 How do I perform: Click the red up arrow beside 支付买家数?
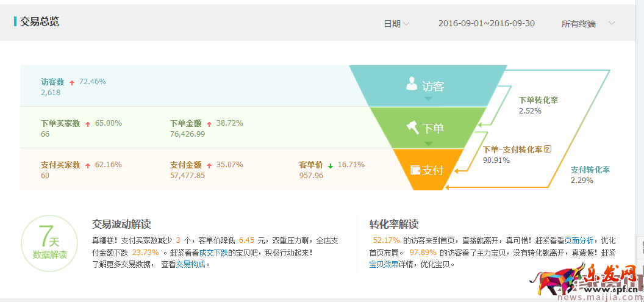[87, 165]
